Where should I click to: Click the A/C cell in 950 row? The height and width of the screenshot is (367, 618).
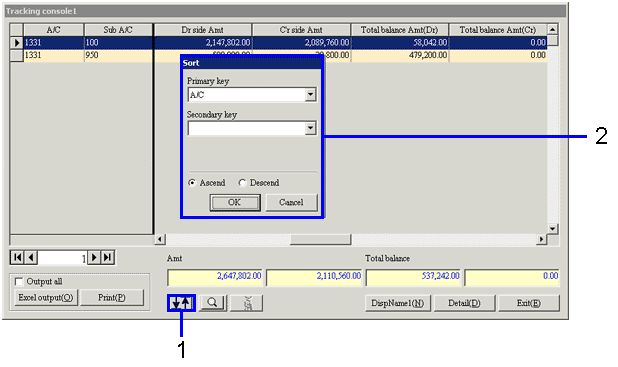click(x=54, y=55)
